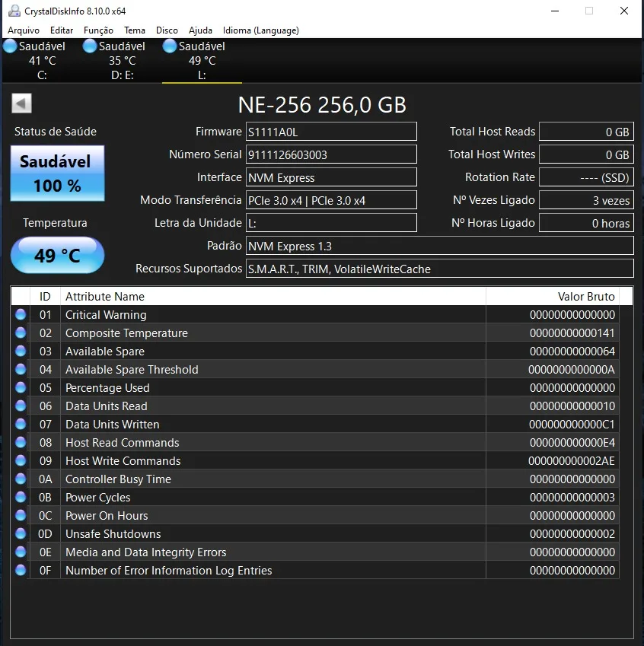
Task: Minimize the CrystalDiskInfo window
Action: click(x=555, y=11)
